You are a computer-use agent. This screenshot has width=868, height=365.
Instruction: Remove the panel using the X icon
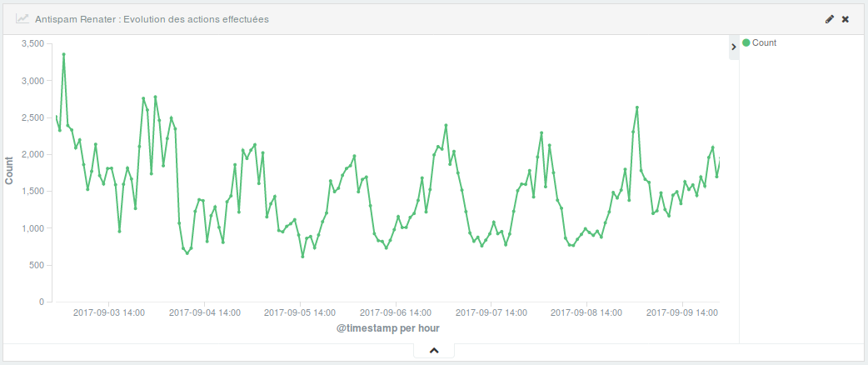tap(846, 18)
